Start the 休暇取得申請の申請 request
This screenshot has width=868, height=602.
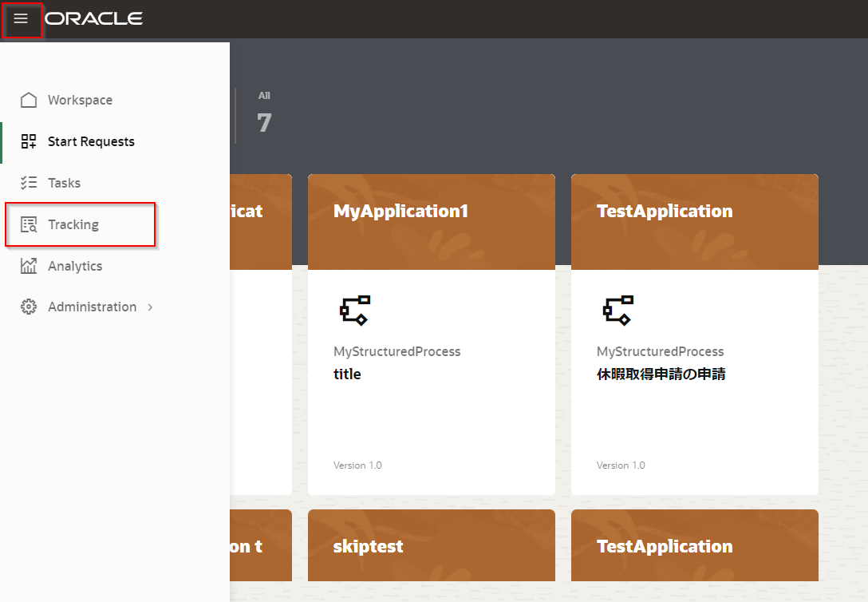661,374
